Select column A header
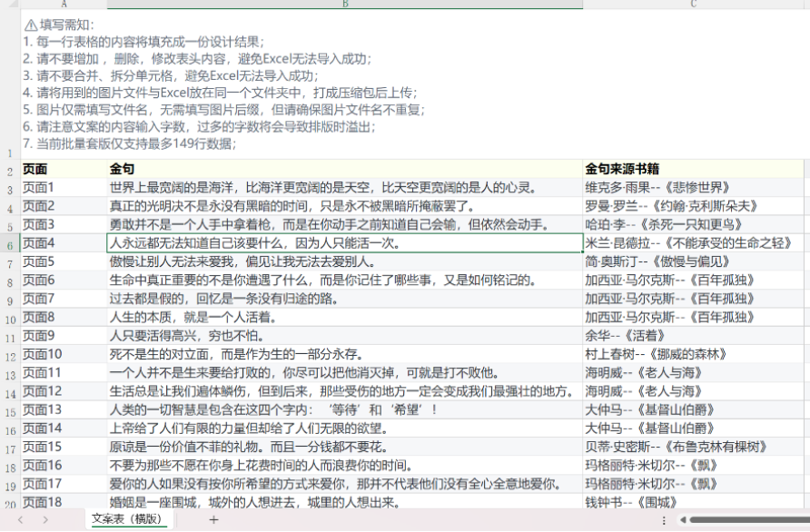Image resolution: width=810 pixels, height=532 pixels. point(64,5)
